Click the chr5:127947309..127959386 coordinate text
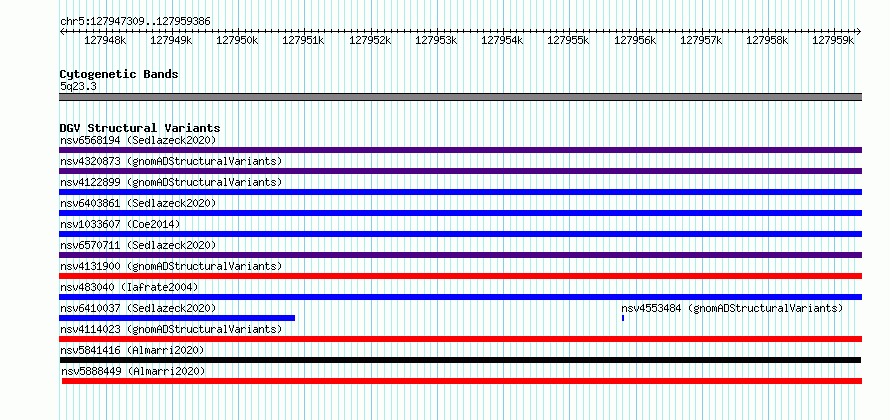The width and height of the screenshot is (890, 420). pyautogui.click(x=135, y=21)
